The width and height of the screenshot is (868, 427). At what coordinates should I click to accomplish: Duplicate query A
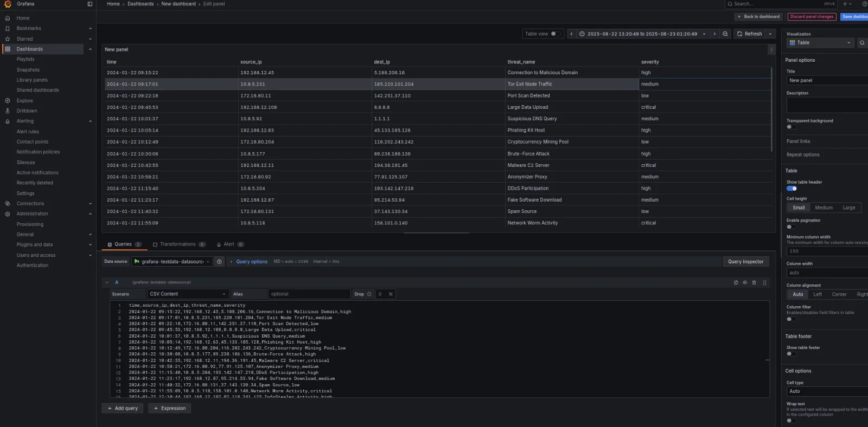[736, 282]
